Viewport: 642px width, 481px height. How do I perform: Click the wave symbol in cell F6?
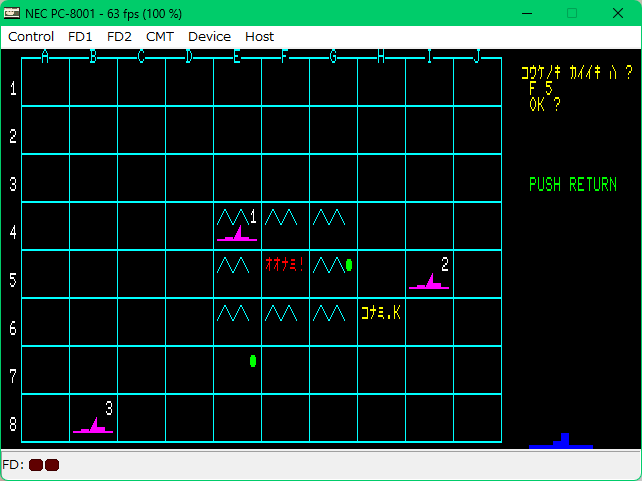pyautogui.click(x=281, y=313)
